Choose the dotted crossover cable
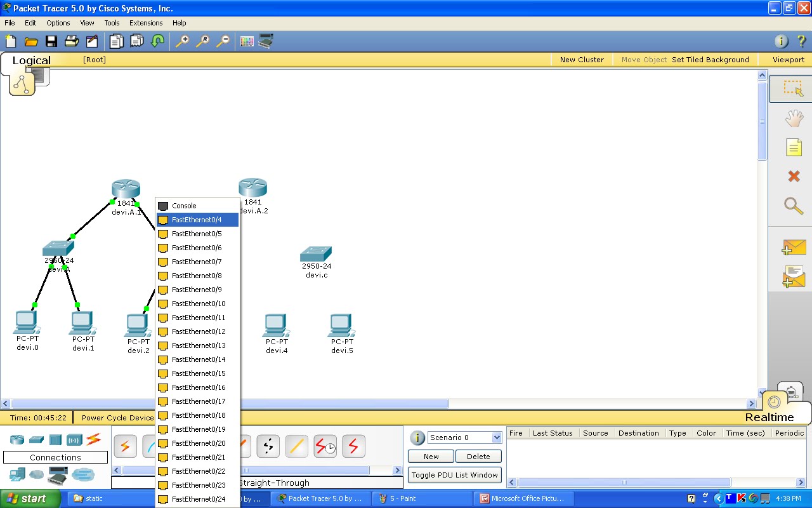Image resolution: width=812 pixels, height=508 pixels. pyautogui.click(x=268, y=446)
